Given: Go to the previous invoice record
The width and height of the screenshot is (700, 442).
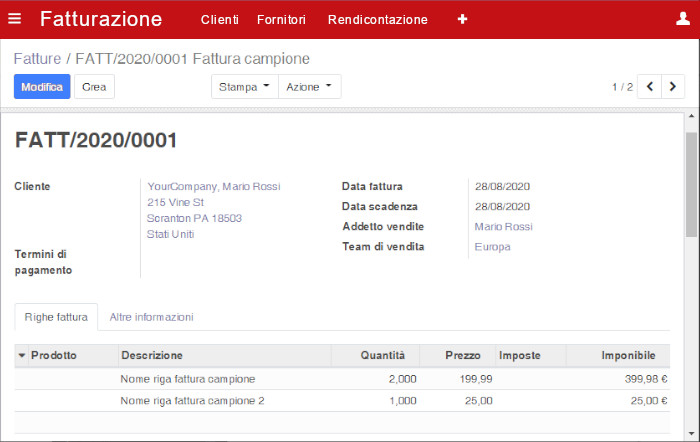Looking at the screenshot, I should [650, 87].
